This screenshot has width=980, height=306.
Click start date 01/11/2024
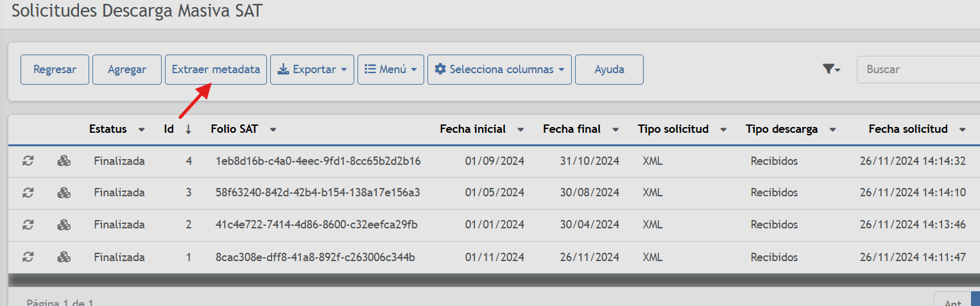click(495, 257)
